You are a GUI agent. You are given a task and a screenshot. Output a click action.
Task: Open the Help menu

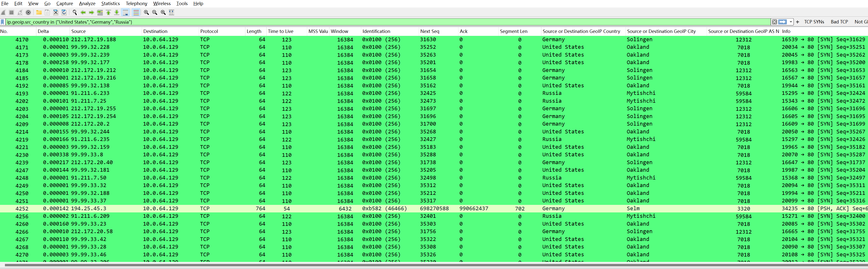(x=198, y=3)
